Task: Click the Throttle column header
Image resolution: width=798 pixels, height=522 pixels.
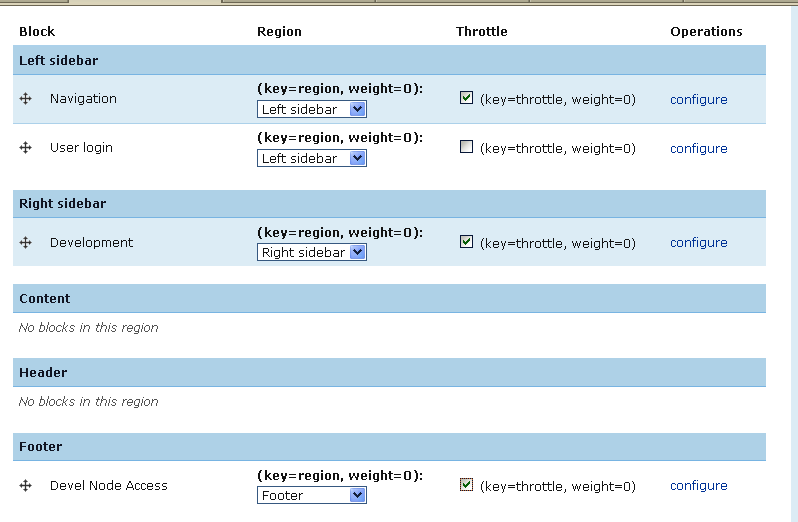Action: point(481,32)
